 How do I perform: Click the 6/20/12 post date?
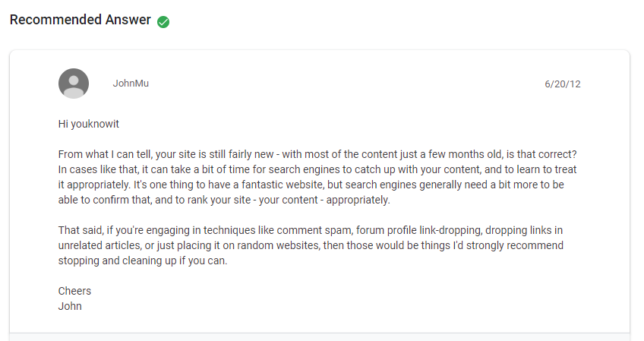coord(562,84)
